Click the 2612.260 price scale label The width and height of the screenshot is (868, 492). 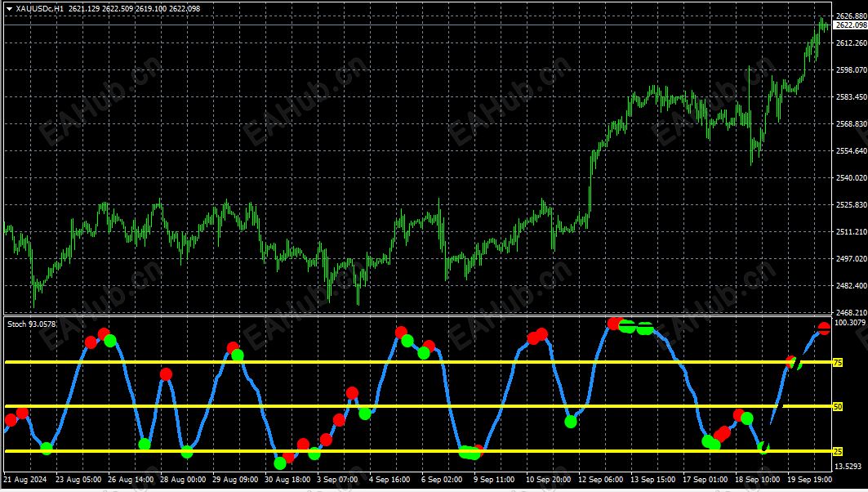pos(852,43)
